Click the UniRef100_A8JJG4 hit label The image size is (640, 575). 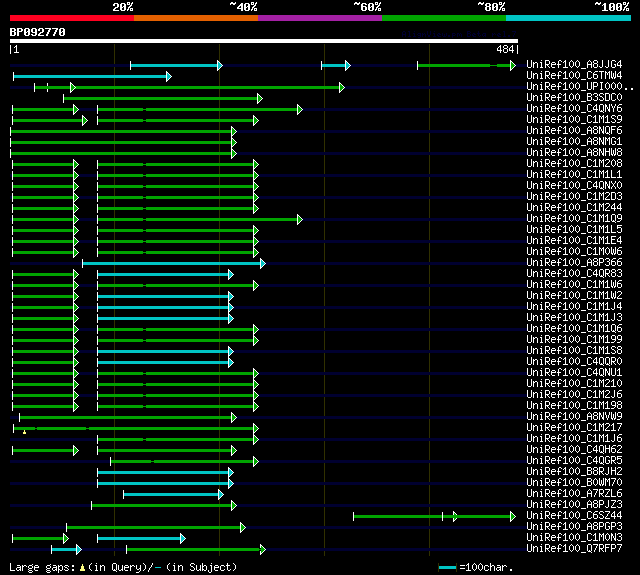tap(574, 64)
